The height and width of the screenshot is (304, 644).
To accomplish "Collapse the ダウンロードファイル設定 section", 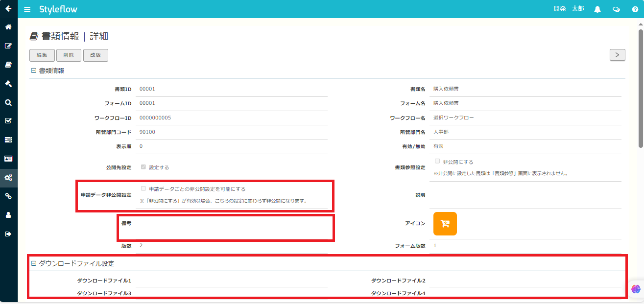I will [x=33, y=263].
